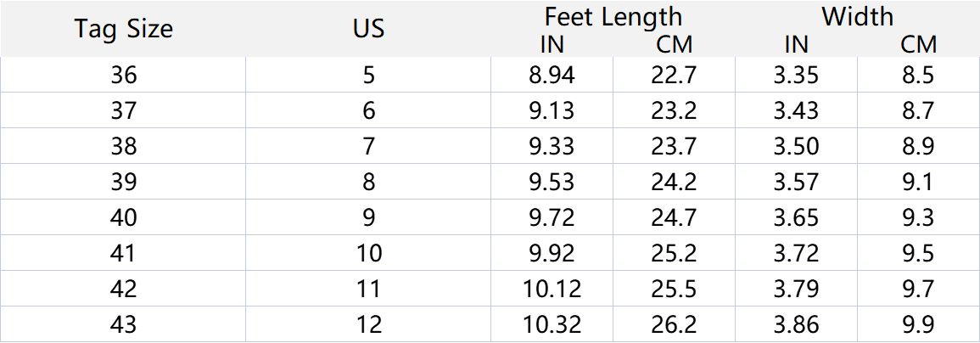Select the 8.94 feet length cell
Screen dimensions: 980x343
tap(552, 76)
